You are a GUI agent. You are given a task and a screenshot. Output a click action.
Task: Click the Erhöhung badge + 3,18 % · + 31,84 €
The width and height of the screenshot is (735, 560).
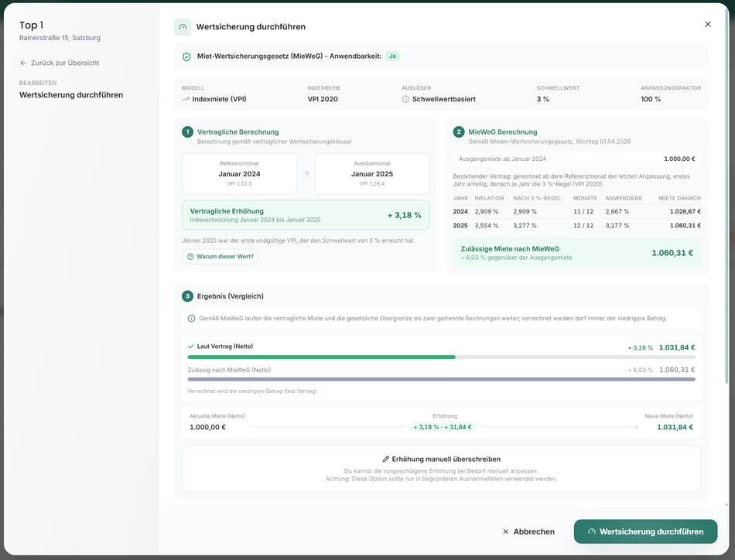[x=443, y=428]
